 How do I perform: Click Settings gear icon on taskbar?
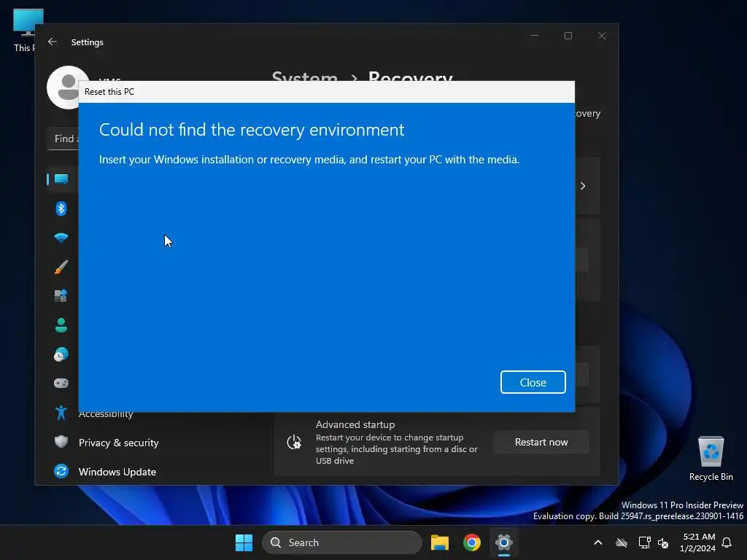click(x=503, y=542)
